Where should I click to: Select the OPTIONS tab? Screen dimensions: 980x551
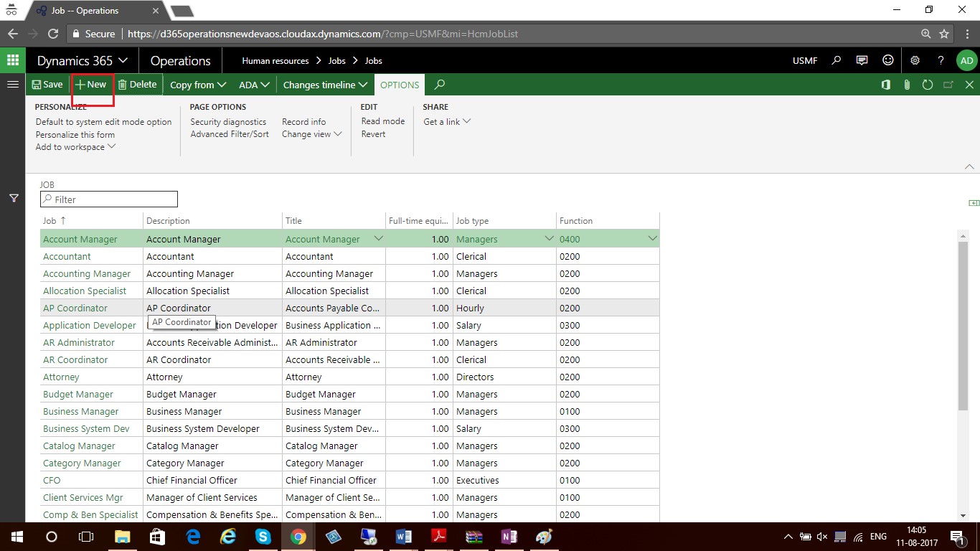(400, 85)
